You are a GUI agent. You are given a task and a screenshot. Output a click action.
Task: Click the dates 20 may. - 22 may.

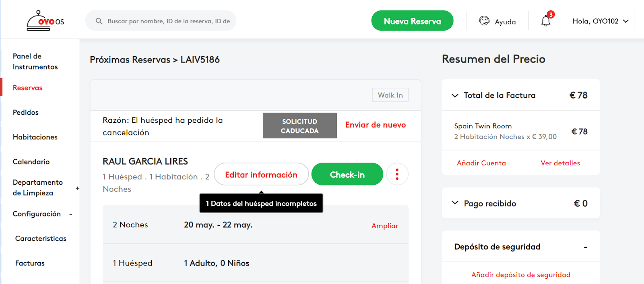click(x=218, y=225)
